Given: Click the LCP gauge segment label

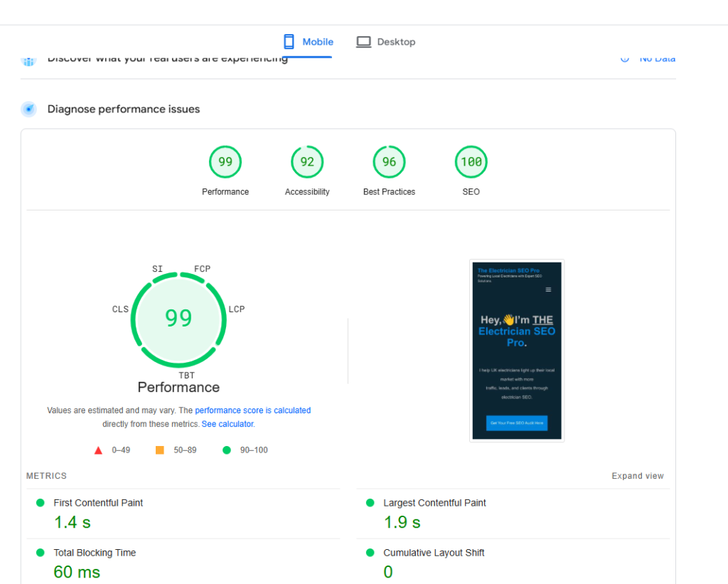Looking at the screenshot, I should point(236,309).
